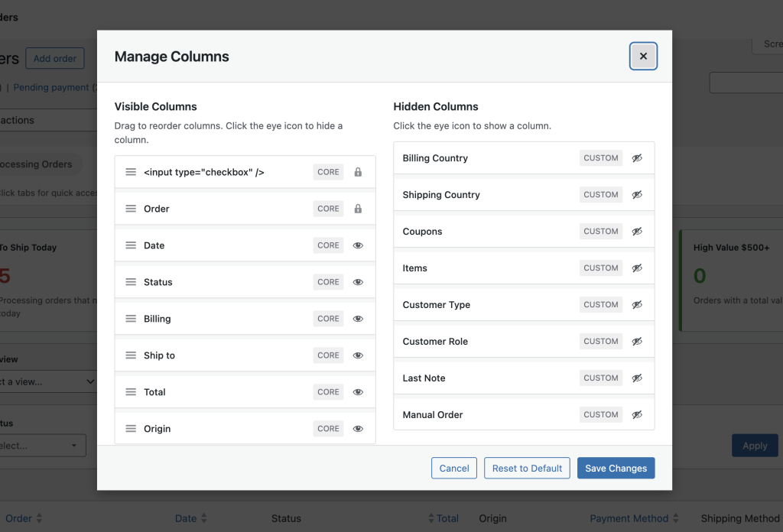Click the drag handle for Date column
Screen dimensions: 783x532
click(x=131, y=245)
